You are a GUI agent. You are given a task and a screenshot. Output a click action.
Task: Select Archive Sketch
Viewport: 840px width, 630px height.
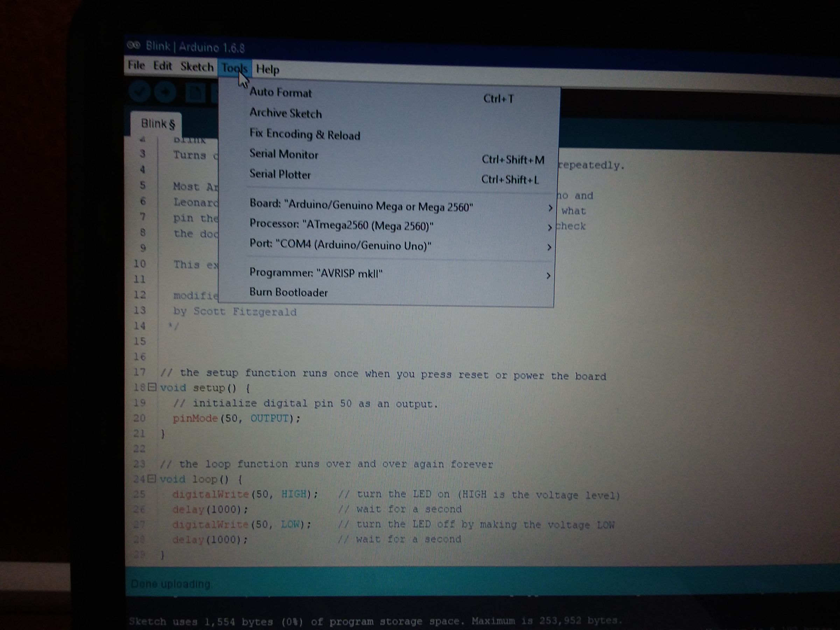285,113
